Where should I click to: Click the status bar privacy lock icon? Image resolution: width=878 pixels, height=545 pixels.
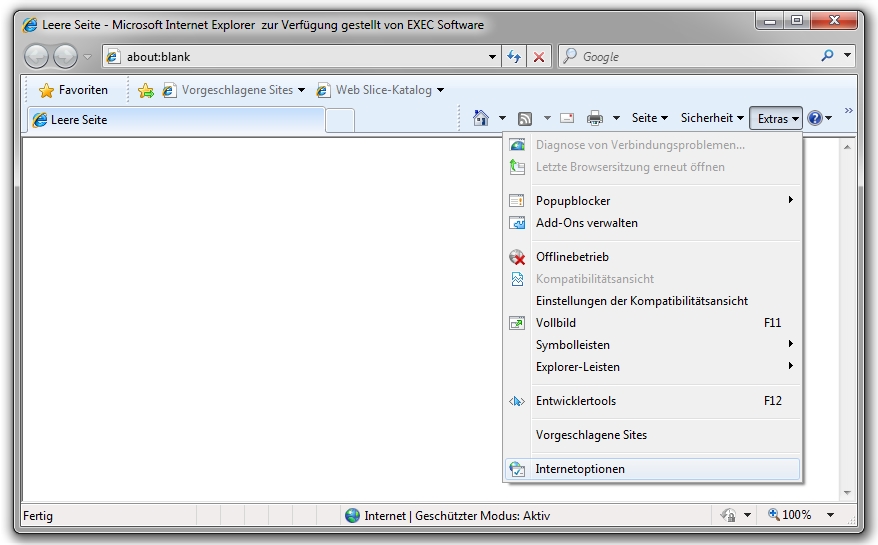tap(728, 515)
